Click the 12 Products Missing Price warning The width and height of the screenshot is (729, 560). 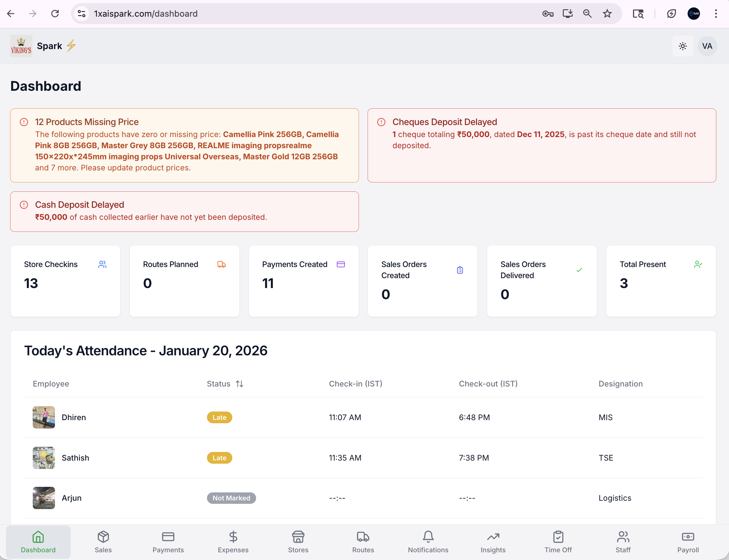coord(184,145)
